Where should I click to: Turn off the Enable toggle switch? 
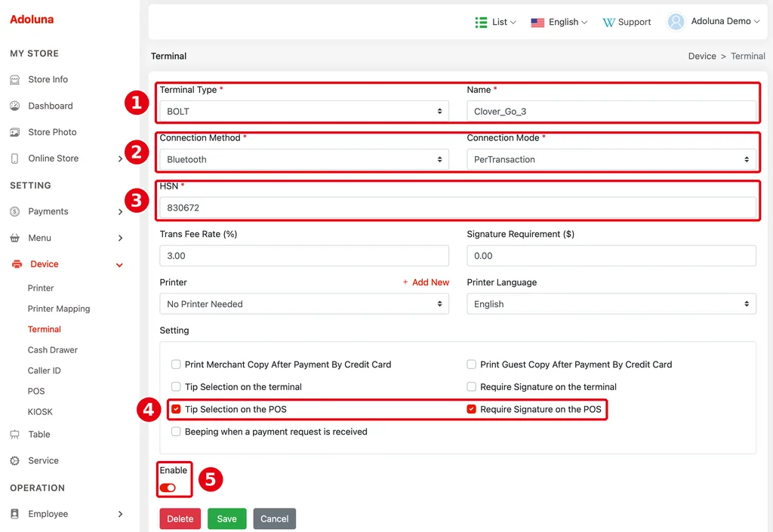pyautogui.click(x=168, y=487)
